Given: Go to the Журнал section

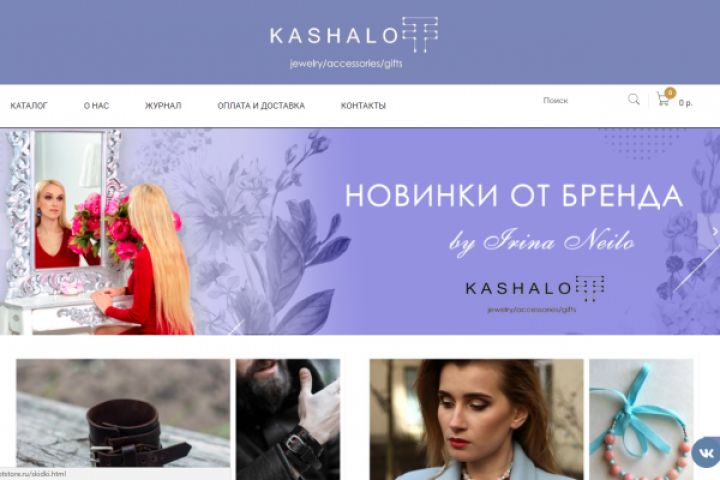Looking at the screenshot, I should pos(163,106).
